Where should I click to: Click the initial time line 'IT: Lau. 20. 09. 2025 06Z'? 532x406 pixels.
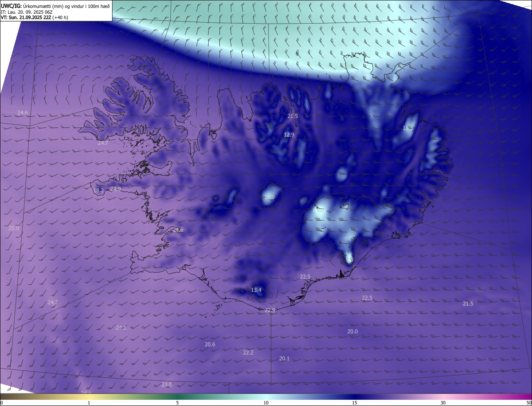(x=27, y=12)
